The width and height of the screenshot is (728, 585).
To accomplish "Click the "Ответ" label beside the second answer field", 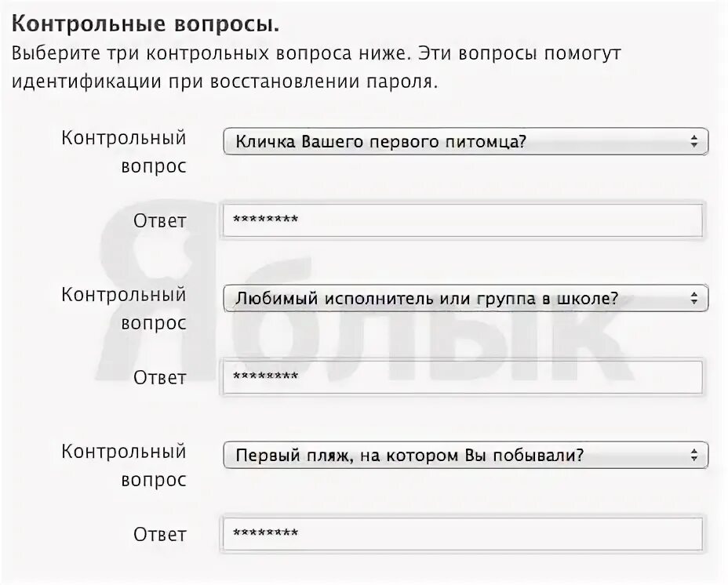I will [160, 378].
